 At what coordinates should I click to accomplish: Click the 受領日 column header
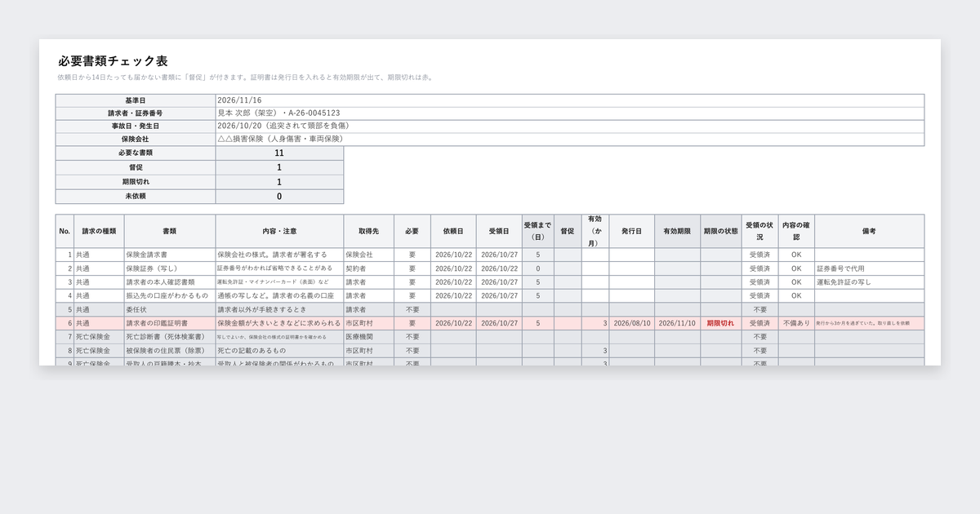(500, 232)
